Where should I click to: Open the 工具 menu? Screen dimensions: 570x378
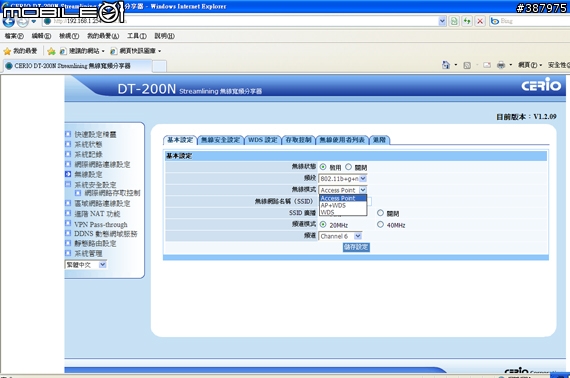click(x=137, y=36)
